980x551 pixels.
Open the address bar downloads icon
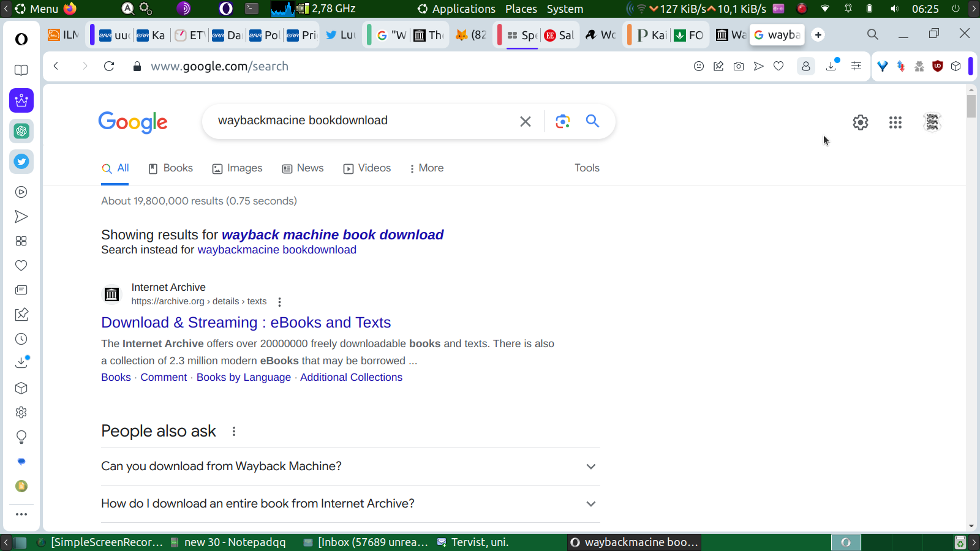tap(831, 66)
